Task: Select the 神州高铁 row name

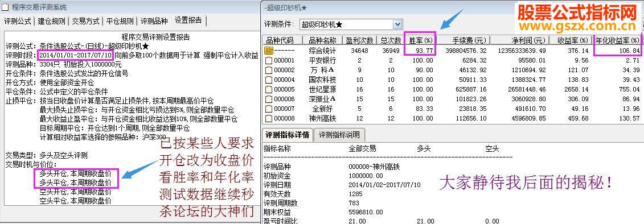Action: coord(322,119)
